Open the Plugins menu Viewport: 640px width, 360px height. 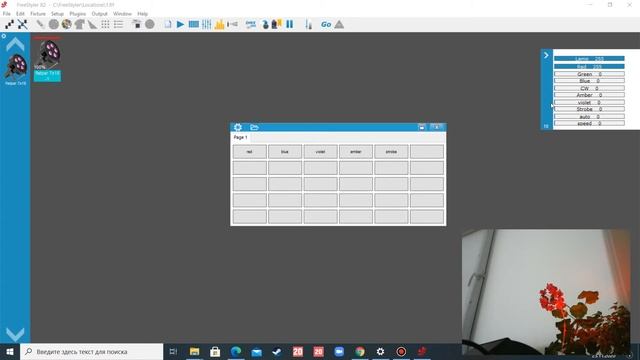(78, 14)
